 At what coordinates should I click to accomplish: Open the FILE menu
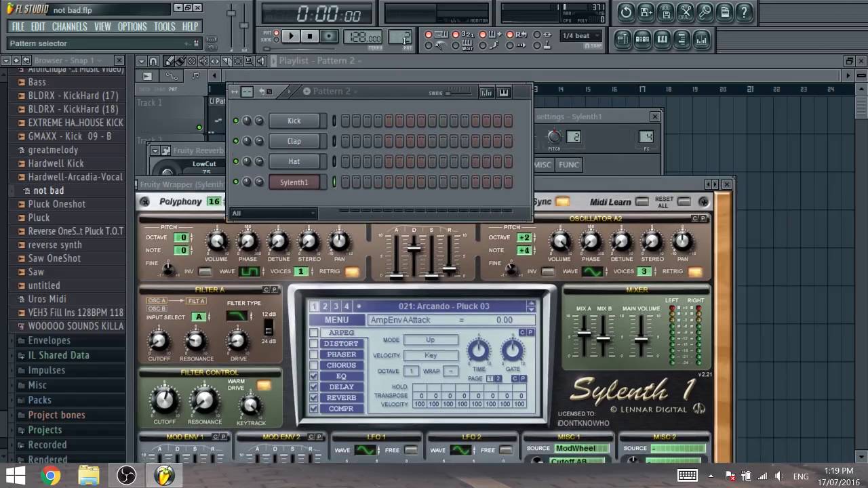pyautogui.click(x=18, y=26)
